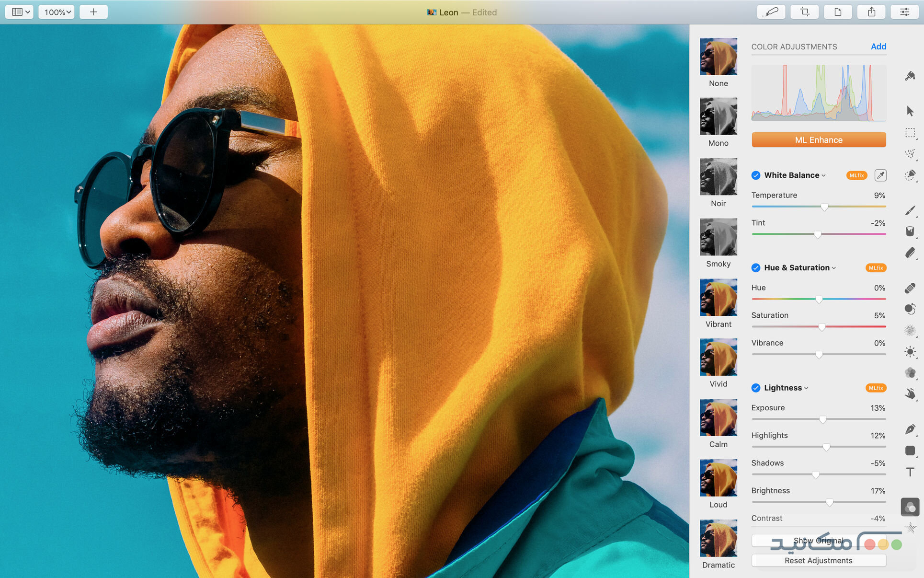The width and height of the screenshot is (924, 578).
Task: Select the Paint brush tool
Action: [x=910, y=210]
